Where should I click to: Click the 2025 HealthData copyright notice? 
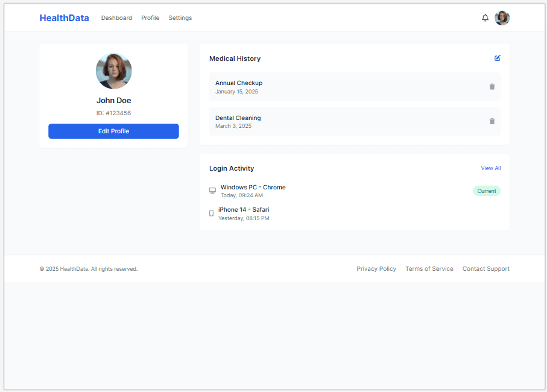coord(89,269)
